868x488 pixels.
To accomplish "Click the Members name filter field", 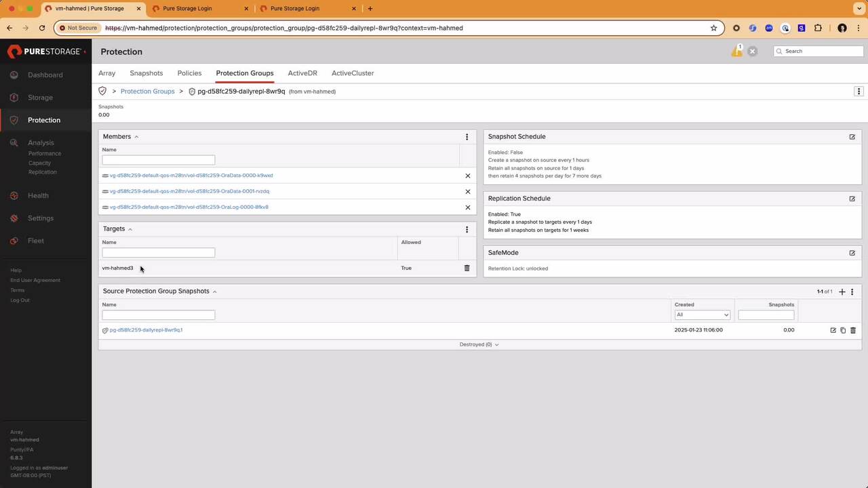I will pyautogui.click(x=158, y=160).
